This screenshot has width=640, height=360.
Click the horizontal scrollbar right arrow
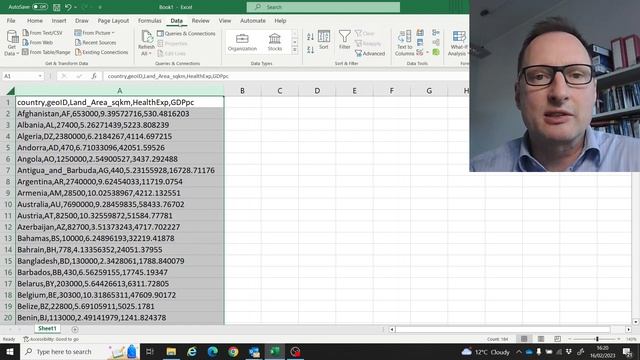click(629, 329)
